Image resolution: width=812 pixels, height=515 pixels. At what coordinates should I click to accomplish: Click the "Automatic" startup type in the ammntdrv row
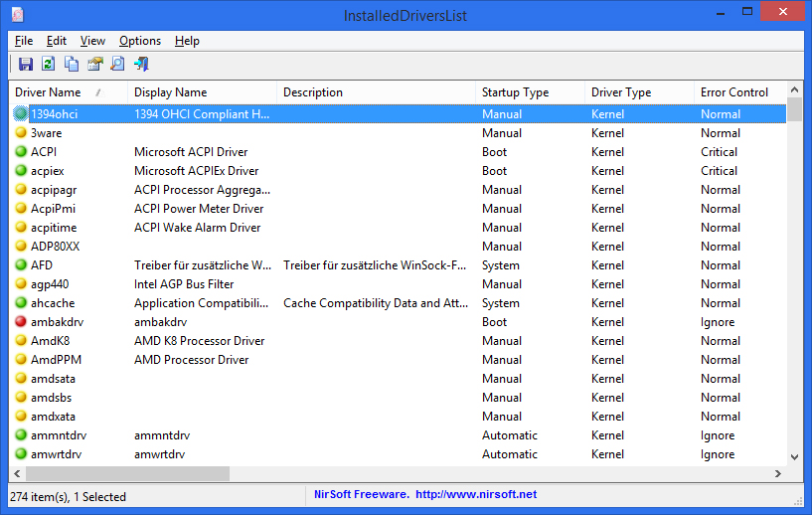coord(510,435)
